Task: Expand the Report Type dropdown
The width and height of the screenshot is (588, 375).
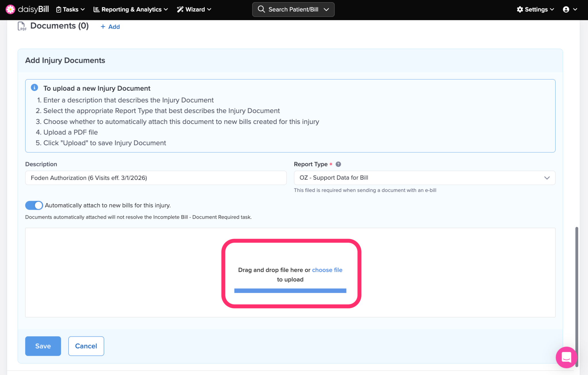Action: (546, 178)
